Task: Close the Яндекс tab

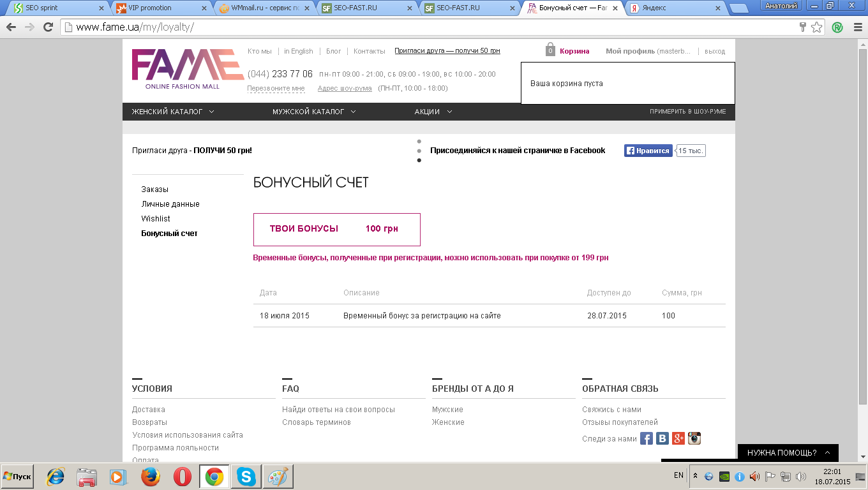Action: (x=718, y=8)
